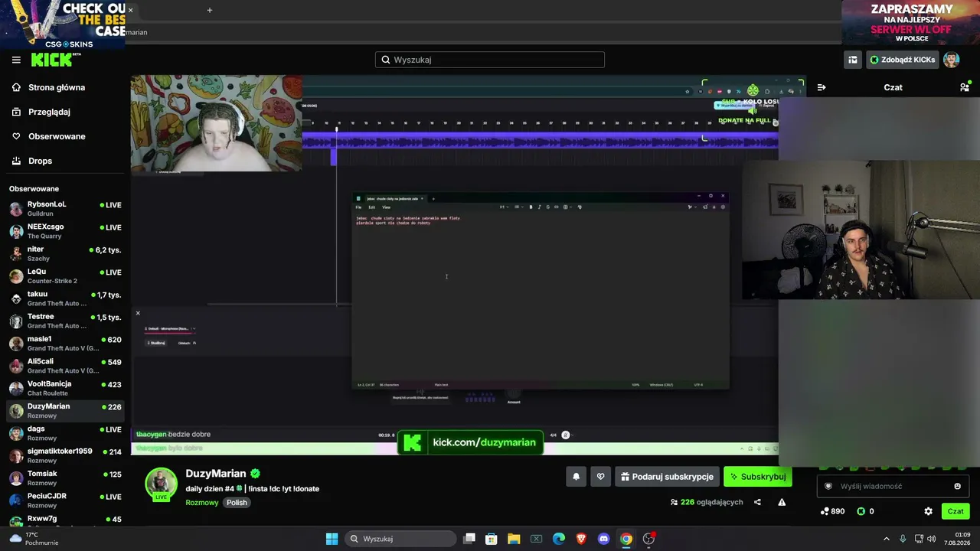Open VooltBanicja Chat Roulette channel

[65, 388]
